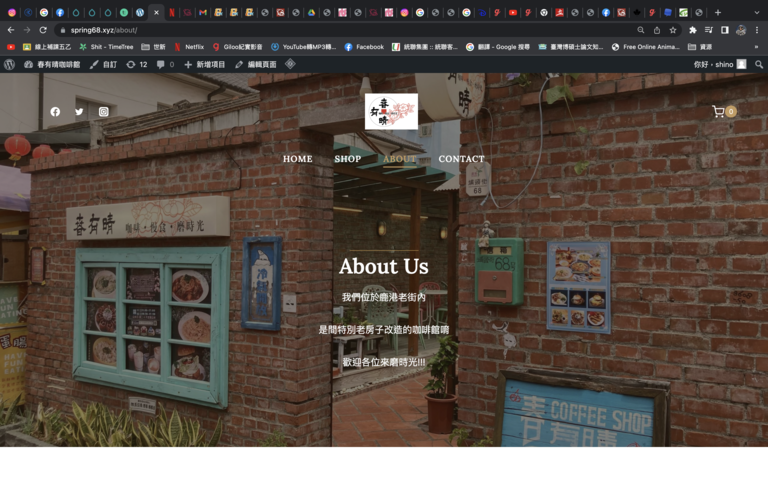This screenshot has width=768, height=480.
Task: Expand the bookmarks bar overflow chevron
Action: pos(756,47)
